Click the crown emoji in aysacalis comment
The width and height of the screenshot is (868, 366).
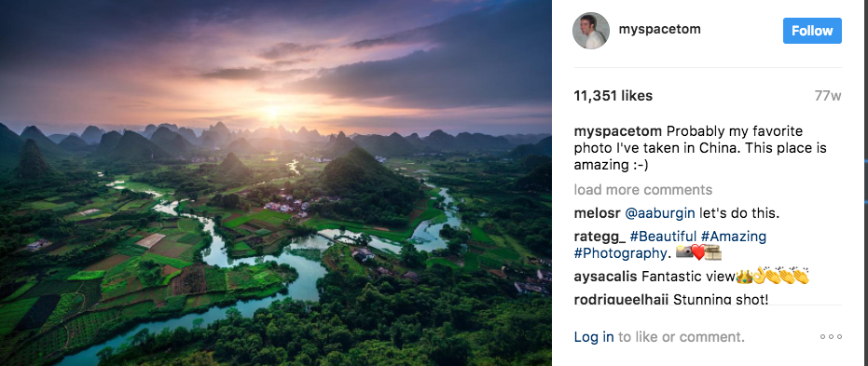pyautogui.click(x=743, y=277)
